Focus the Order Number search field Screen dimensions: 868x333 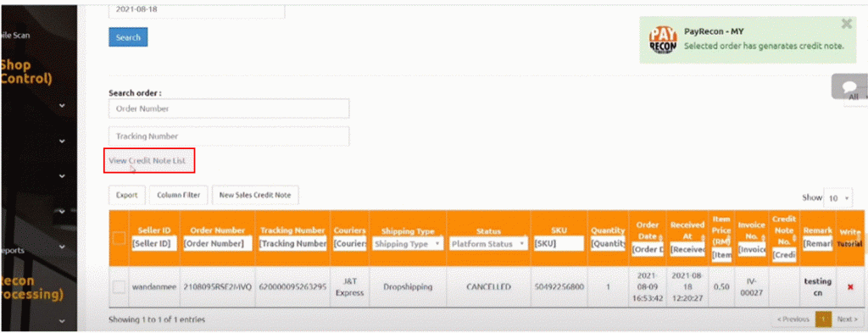pos(229,109)
